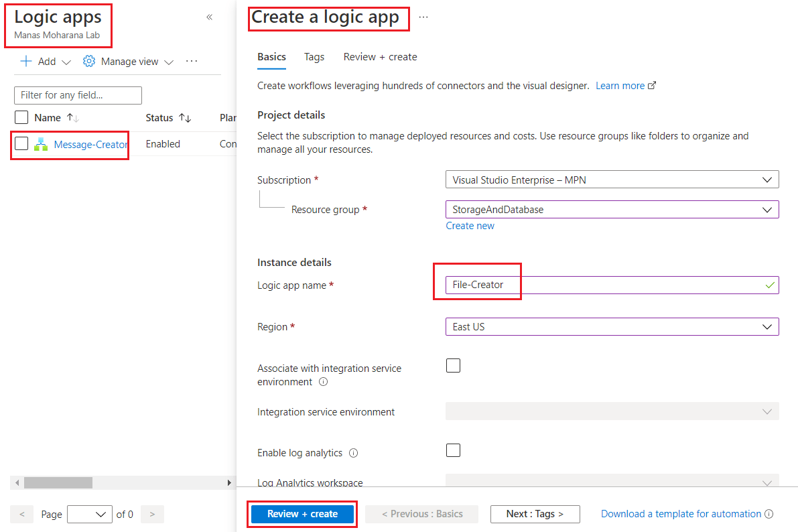Open the Log Analytics workspace dropdown
The width and height of the screenshot is (798, 532).
point(612,480)
